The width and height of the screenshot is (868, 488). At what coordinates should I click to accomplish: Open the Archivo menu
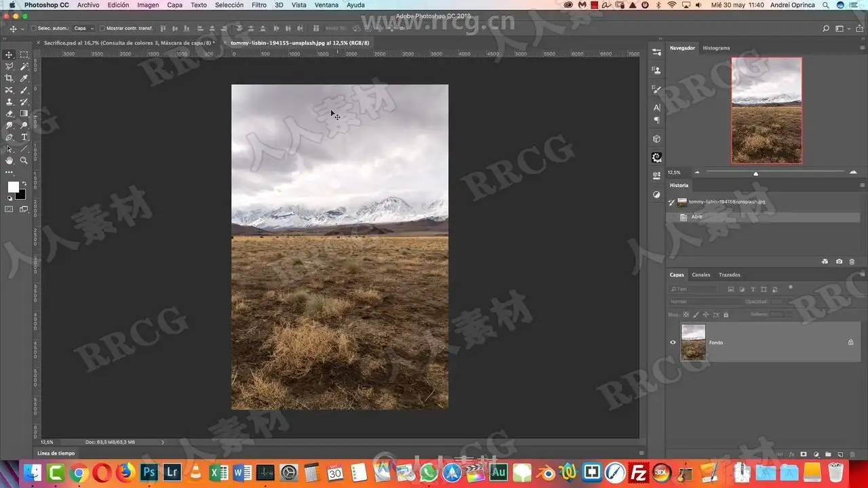pyautogui.click(x=88, y=5)
